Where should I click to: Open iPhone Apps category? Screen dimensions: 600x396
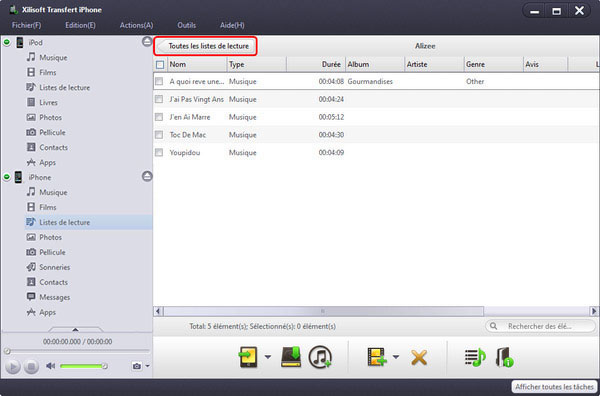click(x=41, y=312)
